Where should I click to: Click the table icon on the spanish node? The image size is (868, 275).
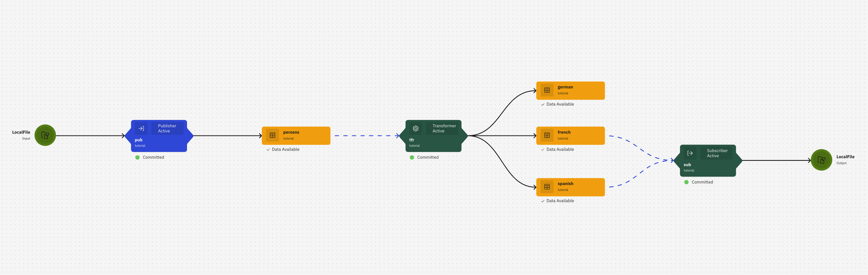coord(547,186)
